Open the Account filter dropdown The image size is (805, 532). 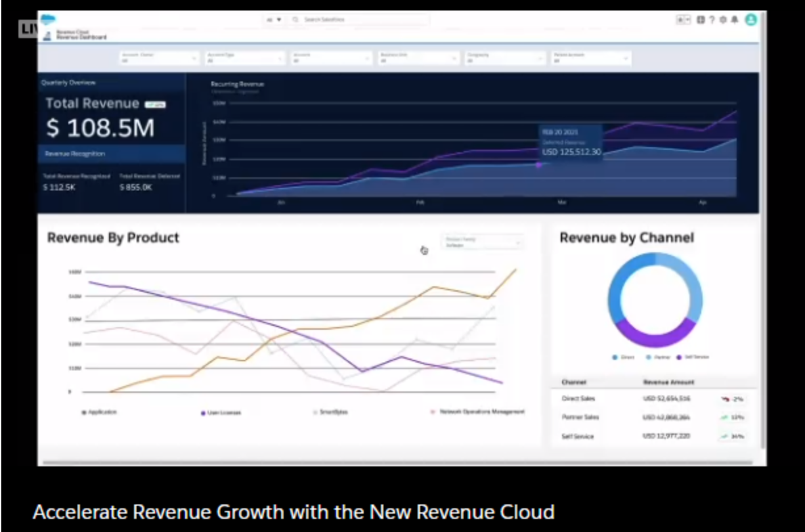pos(332,58)
